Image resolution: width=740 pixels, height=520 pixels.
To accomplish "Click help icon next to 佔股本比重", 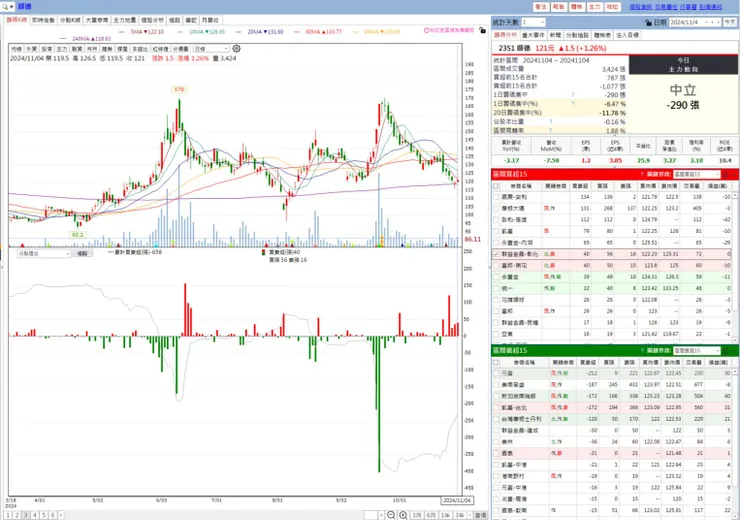I will point(550,122).
